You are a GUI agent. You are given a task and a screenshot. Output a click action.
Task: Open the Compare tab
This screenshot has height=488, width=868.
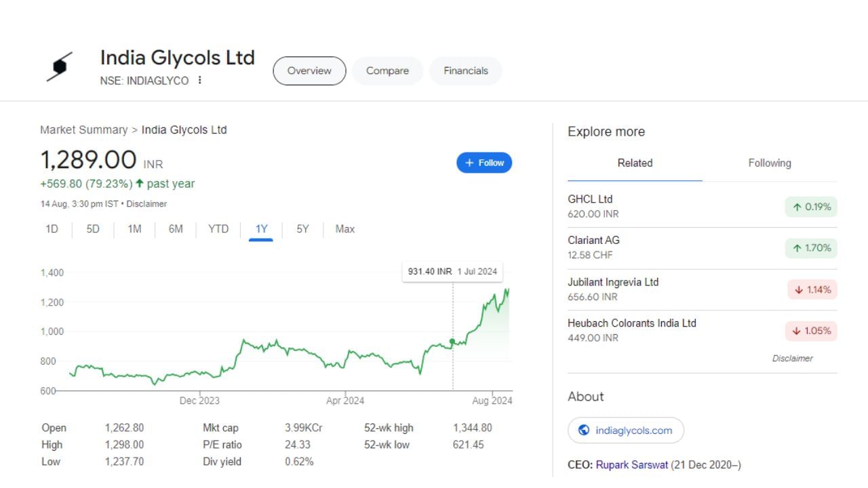(x=387, y=70)
